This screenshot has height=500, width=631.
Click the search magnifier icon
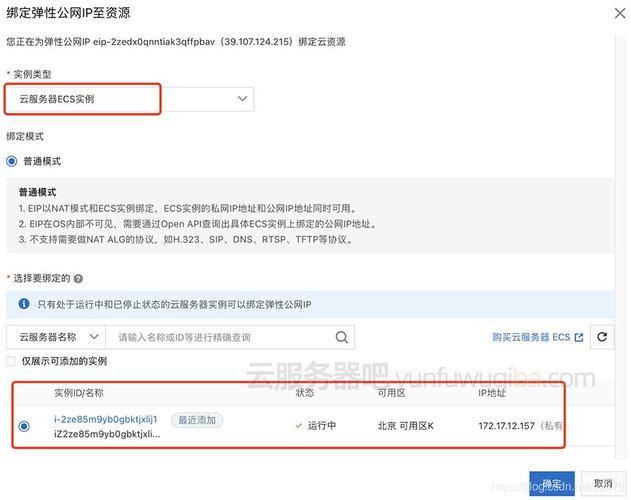click(342, 337)
